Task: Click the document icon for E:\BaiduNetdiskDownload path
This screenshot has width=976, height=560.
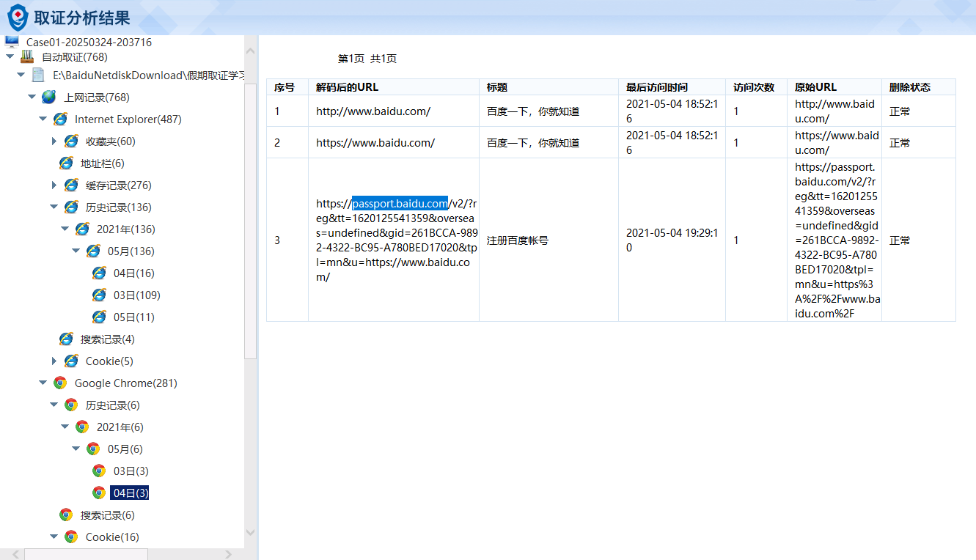Action: [x=38, y=75]
